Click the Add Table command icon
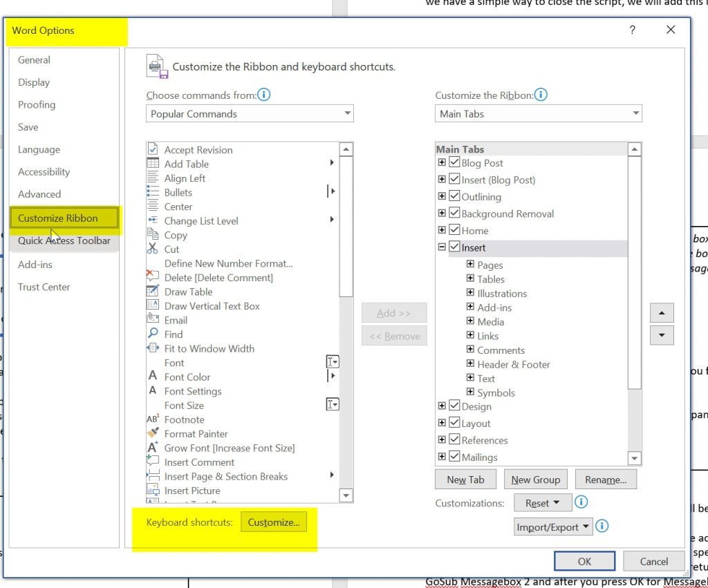 [x=153, y=164]
